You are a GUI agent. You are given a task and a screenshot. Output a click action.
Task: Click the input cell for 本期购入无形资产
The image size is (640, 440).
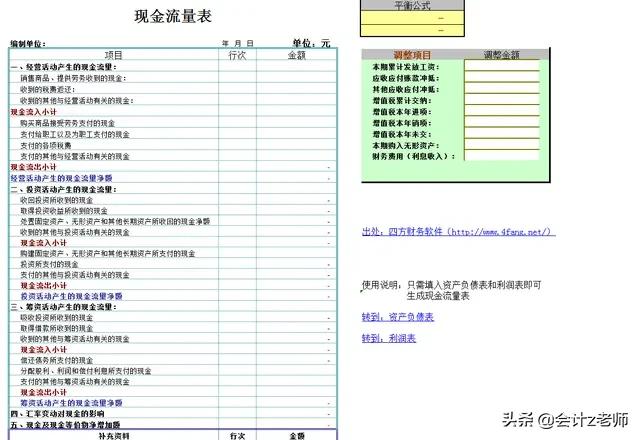pos(502,145)
